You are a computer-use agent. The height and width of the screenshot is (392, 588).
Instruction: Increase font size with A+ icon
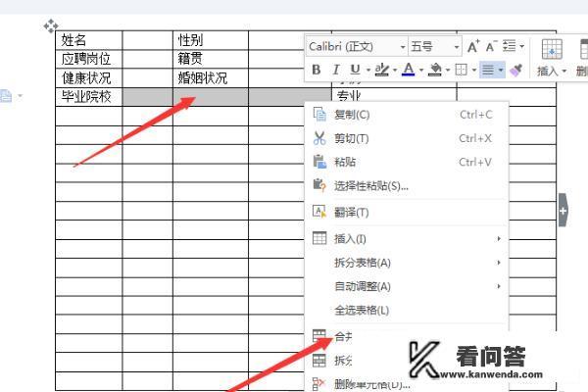[x=473, y=46]
